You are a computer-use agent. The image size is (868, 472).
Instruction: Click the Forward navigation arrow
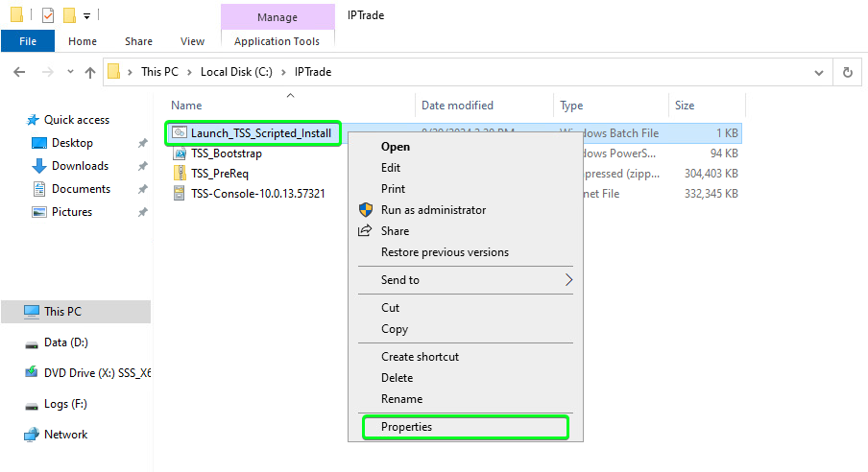click(x=48, y=72)
